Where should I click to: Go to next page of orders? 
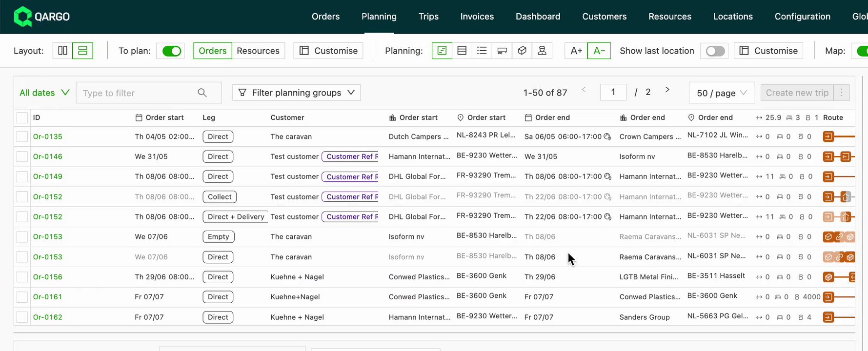click(667, 90)
